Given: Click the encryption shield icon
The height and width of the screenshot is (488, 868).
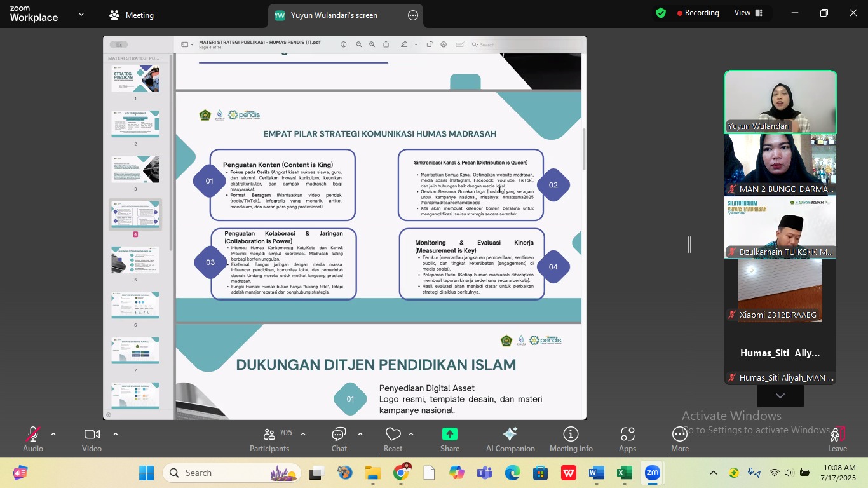Looking at the screenshot, I should pos(661,13).
